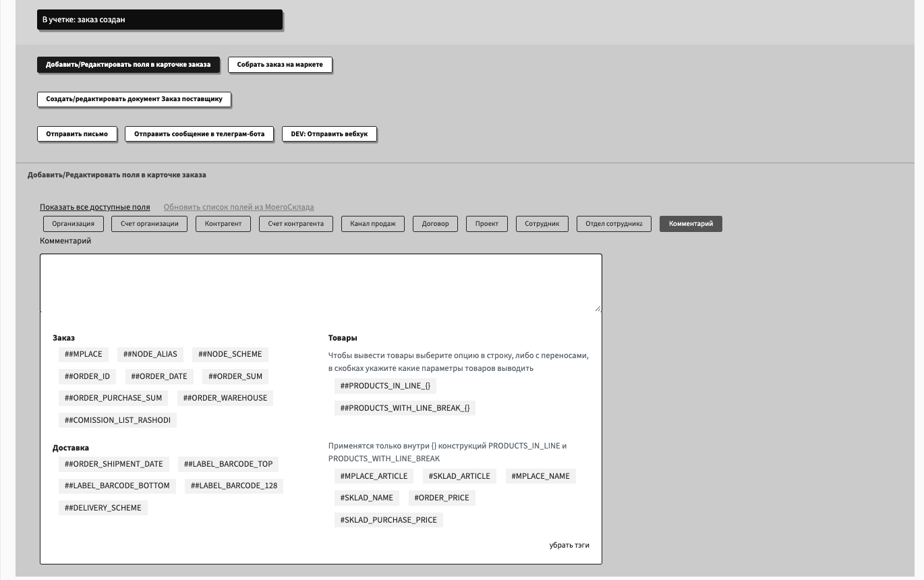Insert the ##NODE_ALIAS tag

pos(150,354)
